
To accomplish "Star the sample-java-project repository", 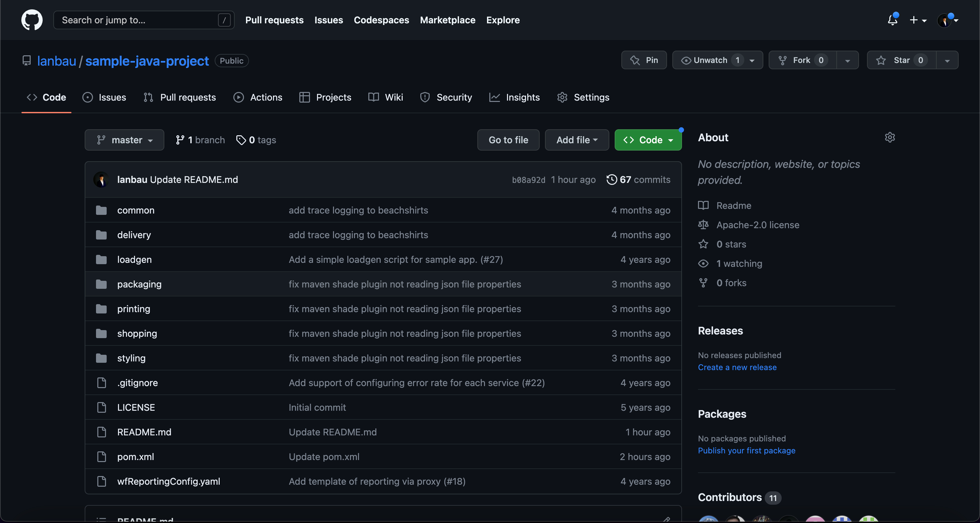I will click(x=901, y=60).
